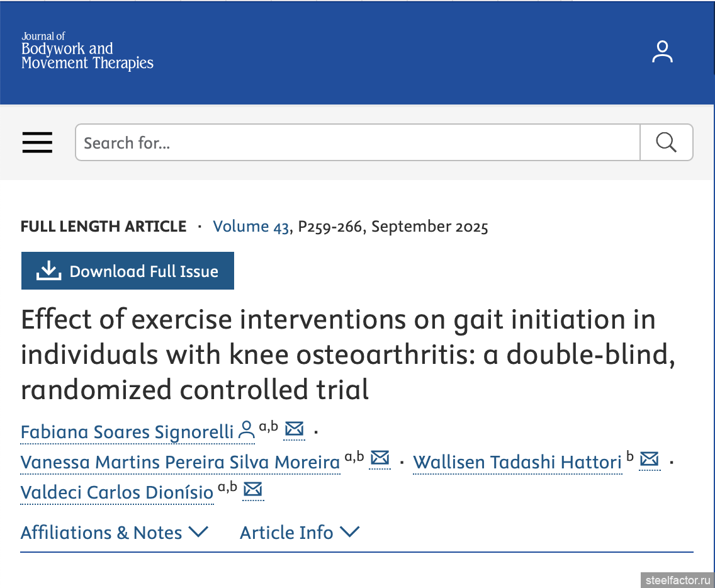Open the user account profile icon
715x588 pixels.
(662, 52)
